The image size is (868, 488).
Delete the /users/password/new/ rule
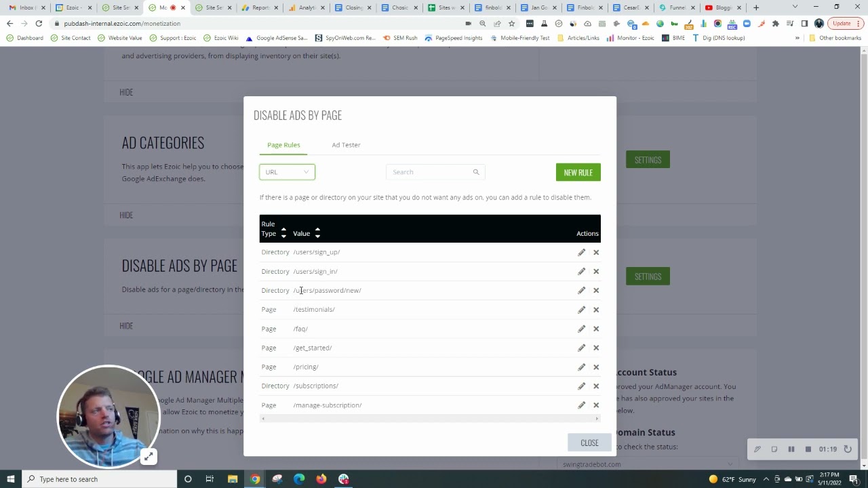coord(596,290)
